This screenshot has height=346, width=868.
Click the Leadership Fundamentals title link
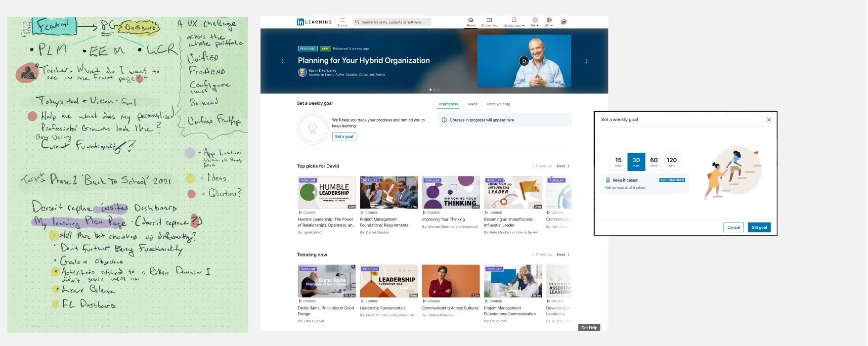pos(383,308)
